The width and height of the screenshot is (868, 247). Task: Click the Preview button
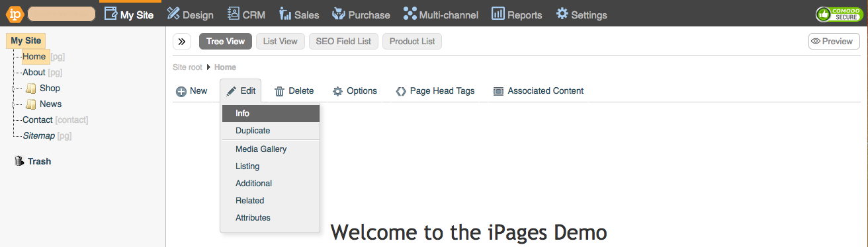(x=834, y=41)
